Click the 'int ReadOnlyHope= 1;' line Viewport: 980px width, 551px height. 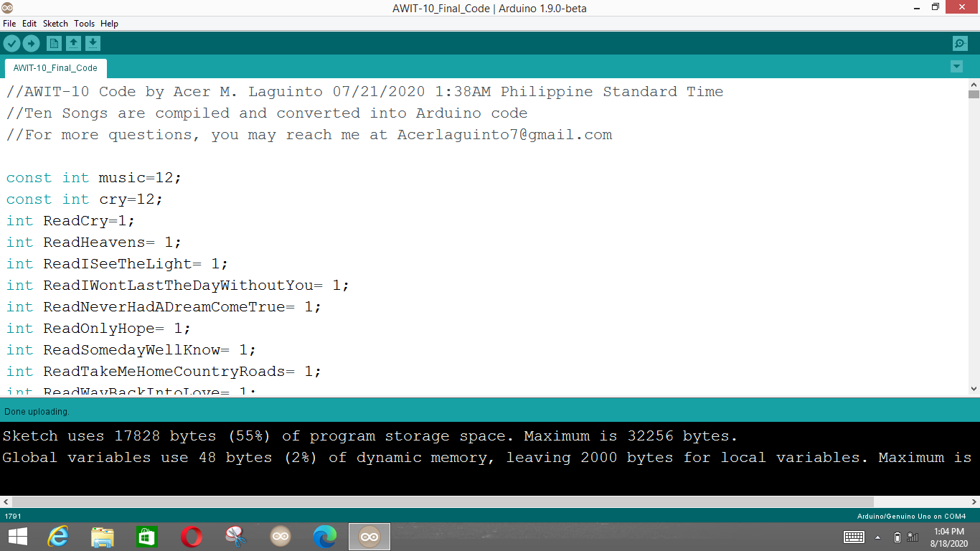point(98,329)
